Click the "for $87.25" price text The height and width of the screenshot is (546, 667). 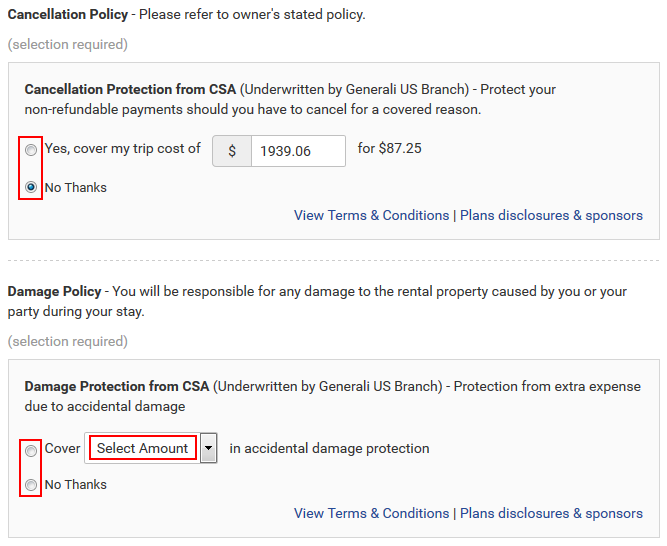pyautogui.click(x=389, y=148)
